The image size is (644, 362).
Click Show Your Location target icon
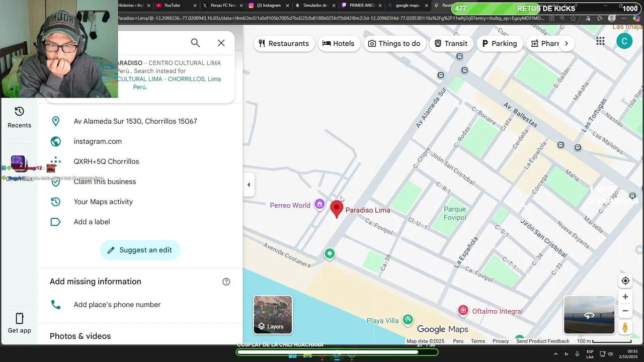pos(625,281)
